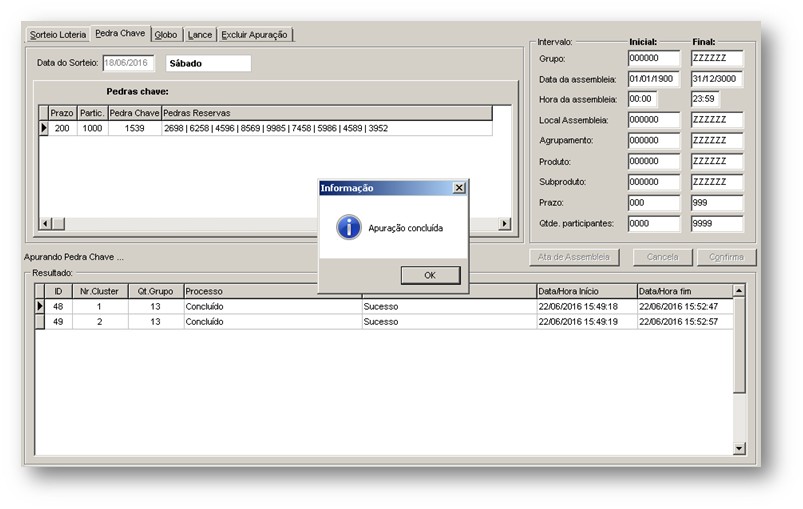Switch to the Globo tab

[166, 35]
